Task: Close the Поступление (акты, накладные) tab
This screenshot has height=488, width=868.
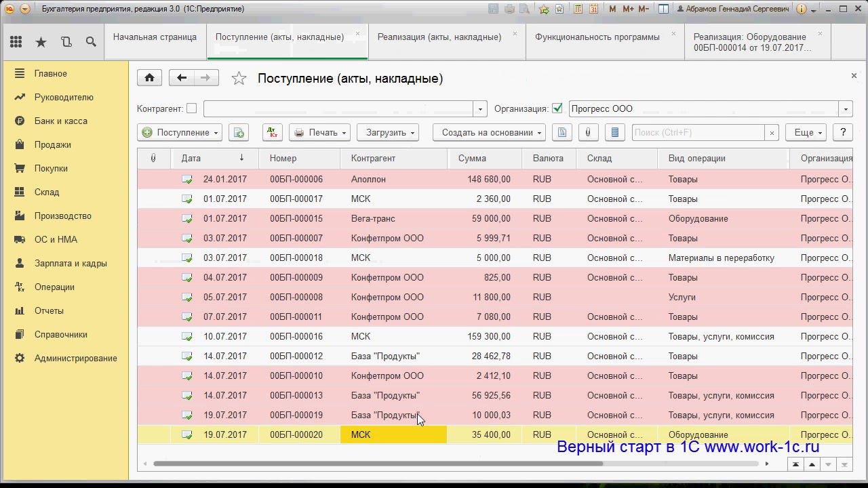Action: pyautogui.click(x=358, y=33)
